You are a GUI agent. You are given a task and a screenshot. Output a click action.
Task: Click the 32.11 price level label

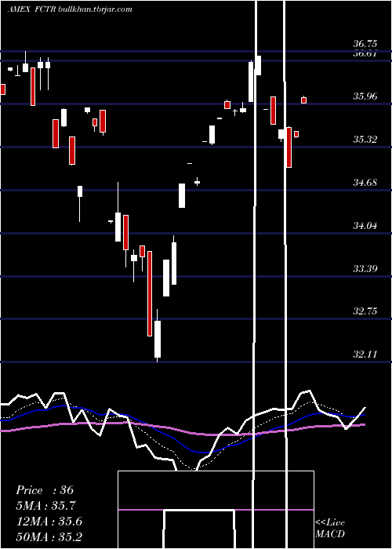(x=365, y=354)
